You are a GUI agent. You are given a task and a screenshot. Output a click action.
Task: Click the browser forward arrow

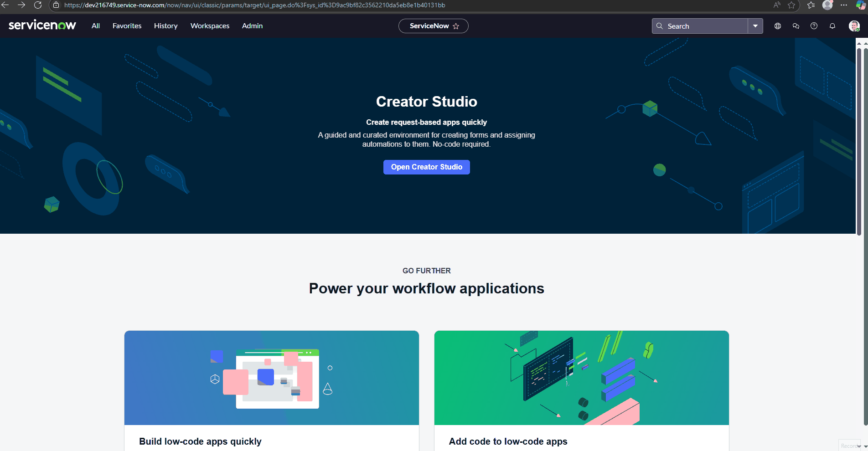(21, 5)
